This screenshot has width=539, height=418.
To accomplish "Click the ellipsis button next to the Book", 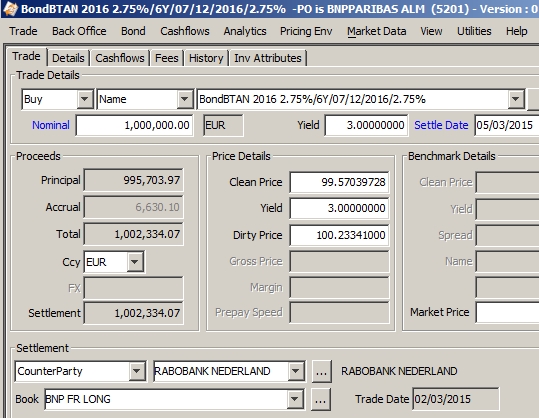I will pyautogui.click(x=320, y=399).
